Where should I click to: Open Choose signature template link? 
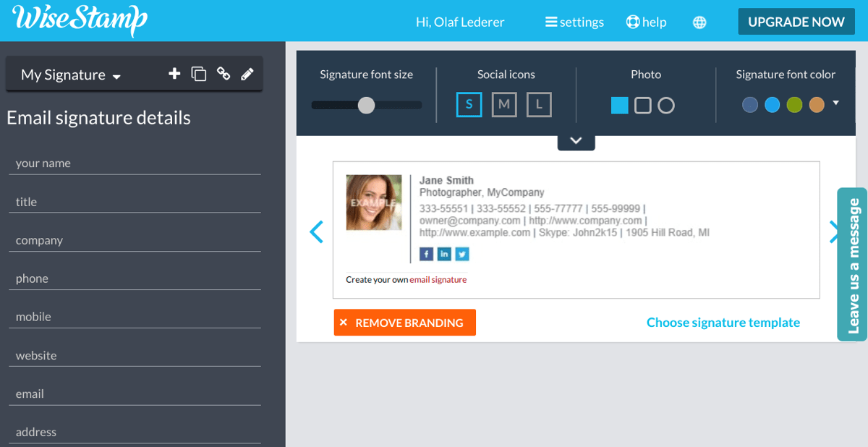(x=723, y=323)
